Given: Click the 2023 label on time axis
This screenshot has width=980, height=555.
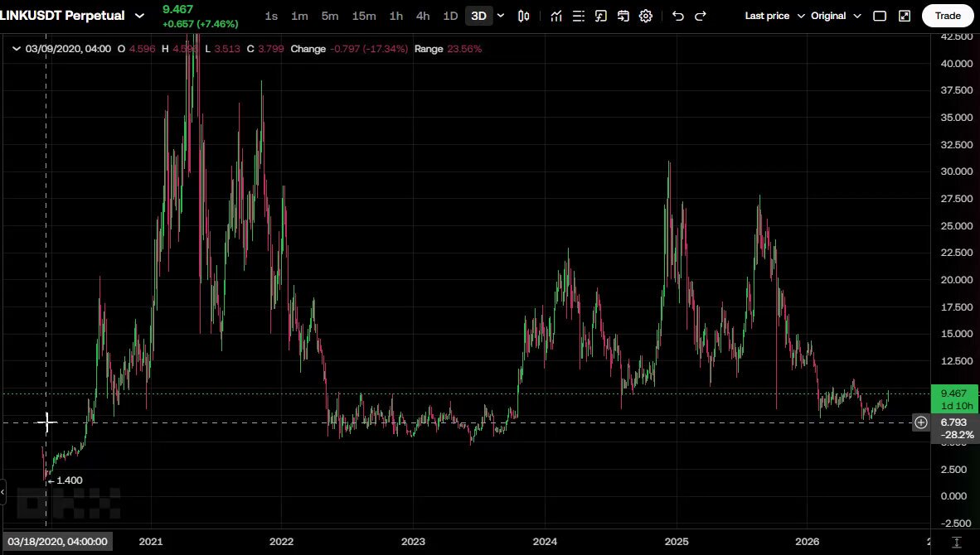Looking at the screenshot, I should pyautogui.click(x=413, y=541).
